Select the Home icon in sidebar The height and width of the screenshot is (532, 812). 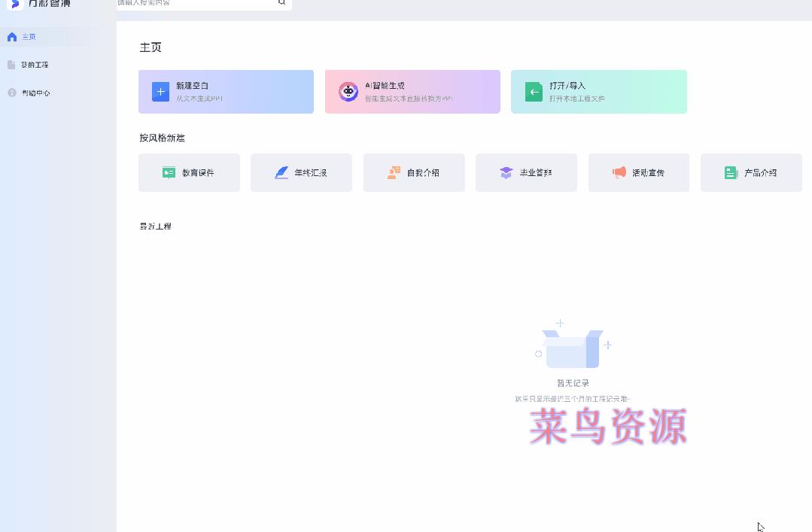(x=12, y=36)
